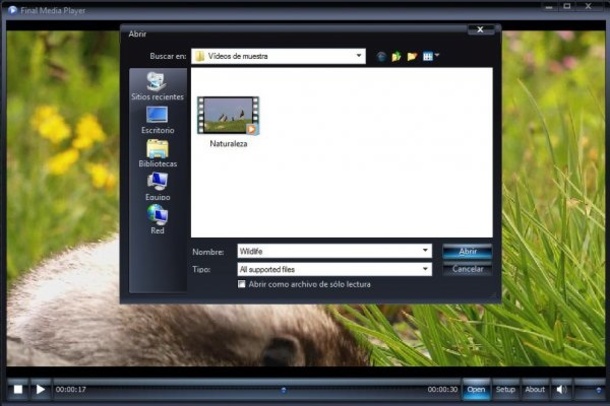
Task: Minimize the Final Media Player window
Action: [549, 7]
